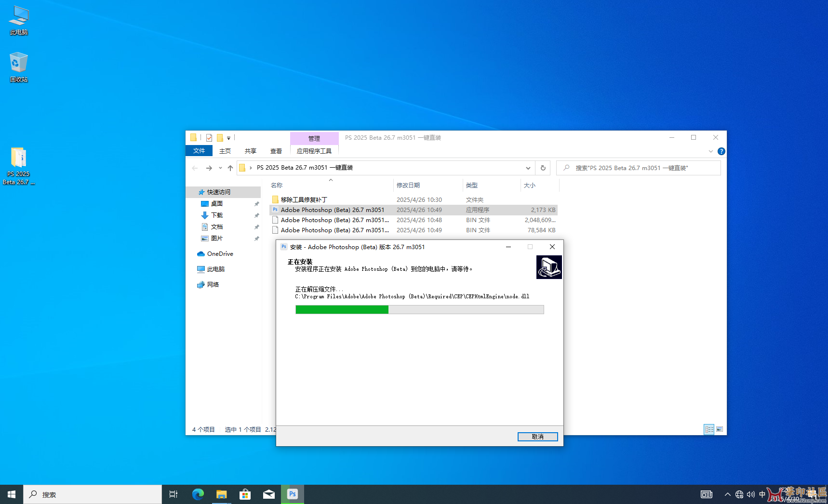Select the 78,584 KB BIN file
Image resolution: width=828 pixels, height=504 pixels.
tap(414, 230)
